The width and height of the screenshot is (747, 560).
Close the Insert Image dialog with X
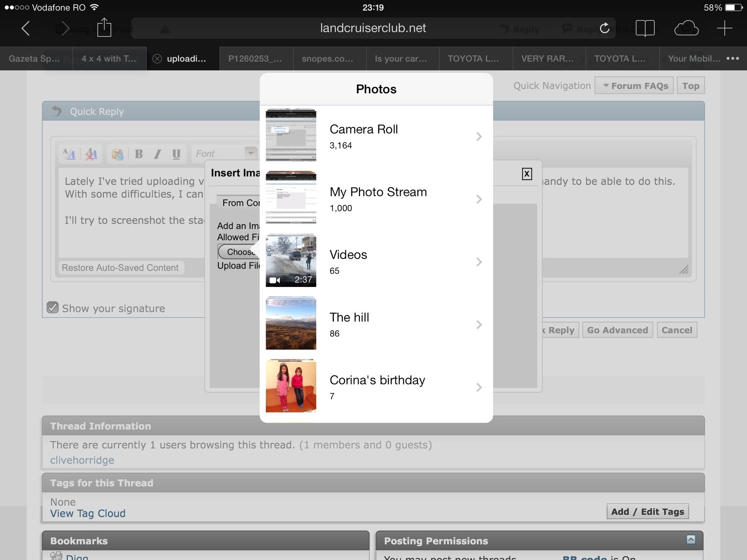(527, 174)
